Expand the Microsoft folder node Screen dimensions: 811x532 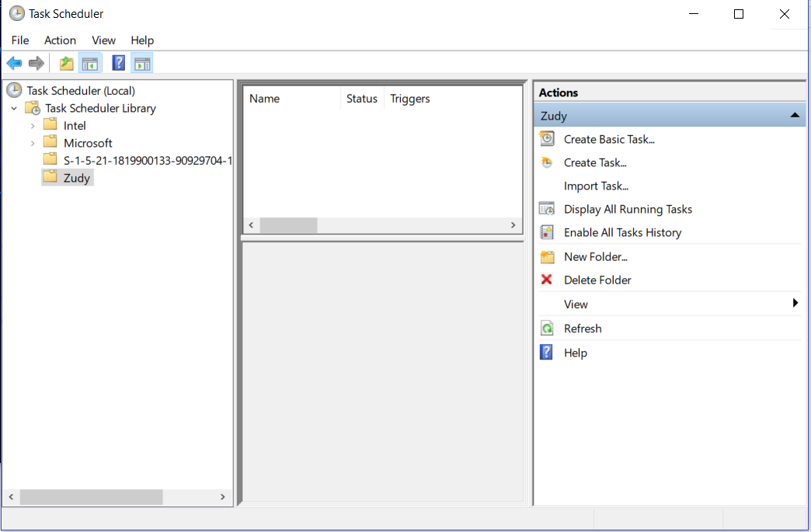[32, 143]
